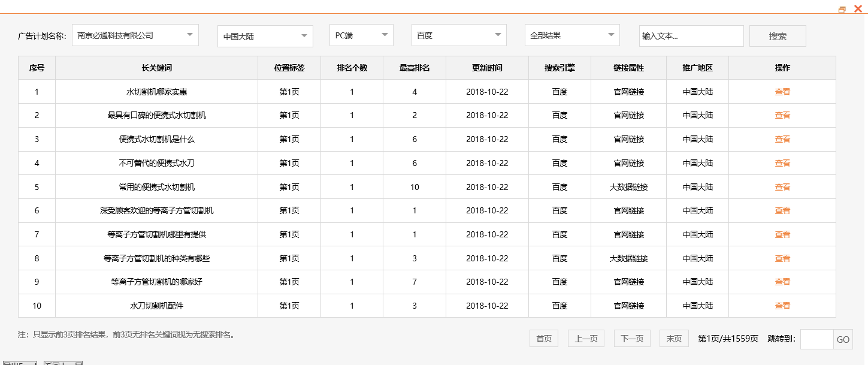Open the 广告计划名称 company dropdown
The height and width of the screenshot is (365, 868).
(x=133, y=35)
